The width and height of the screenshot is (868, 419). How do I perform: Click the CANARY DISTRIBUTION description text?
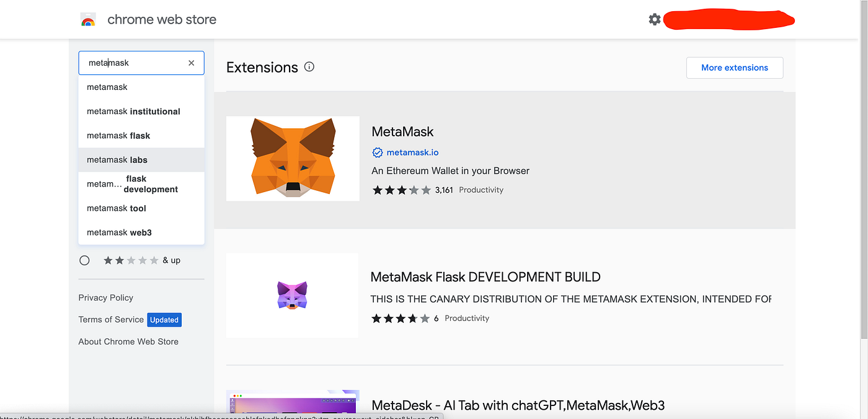(x=571, y=299)
